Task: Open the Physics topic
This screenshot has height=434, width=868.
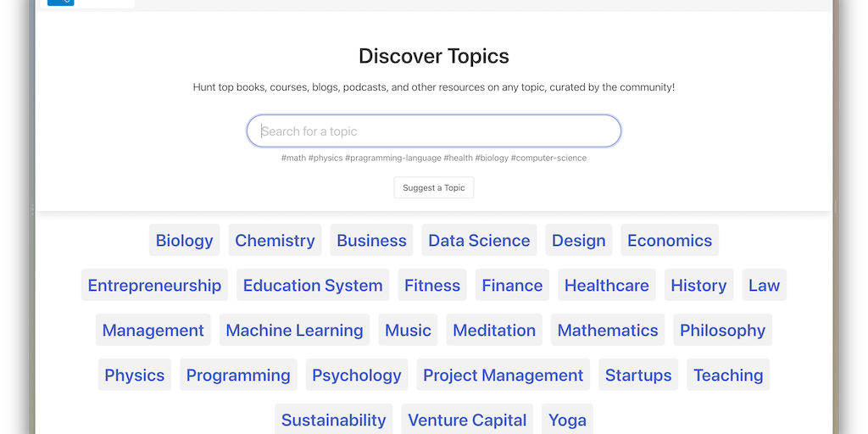Action: pyautogui.click(x=134, y=376)
